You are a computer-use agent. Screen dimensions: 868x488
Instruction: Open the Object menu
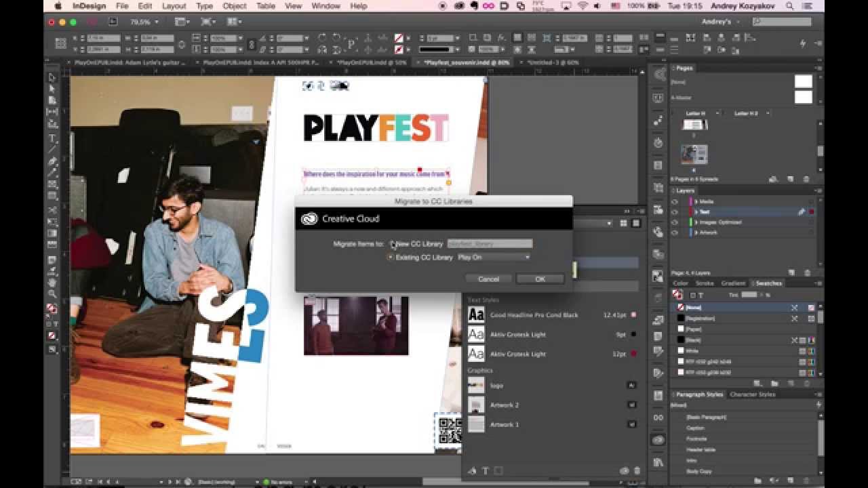click(x=235, y=6)
